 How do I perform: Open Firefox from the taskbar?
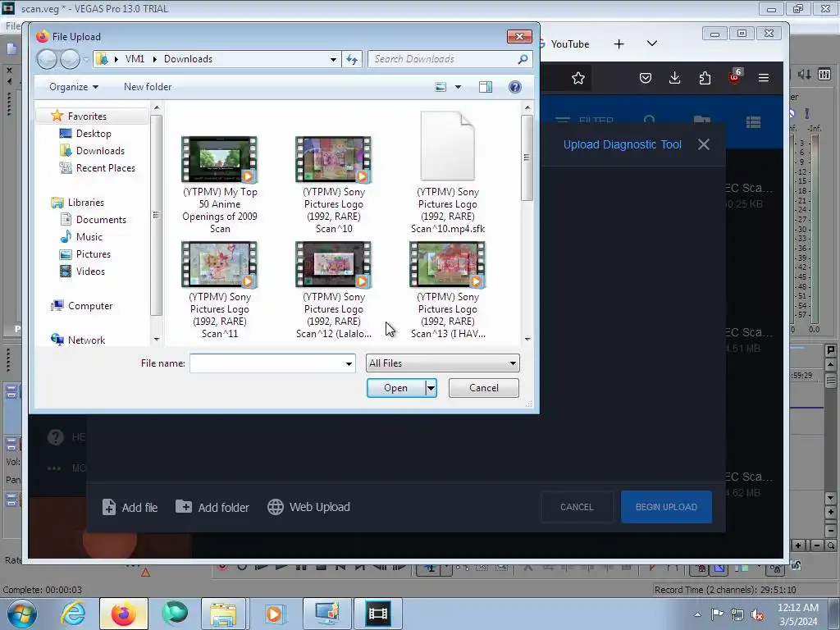124,614
